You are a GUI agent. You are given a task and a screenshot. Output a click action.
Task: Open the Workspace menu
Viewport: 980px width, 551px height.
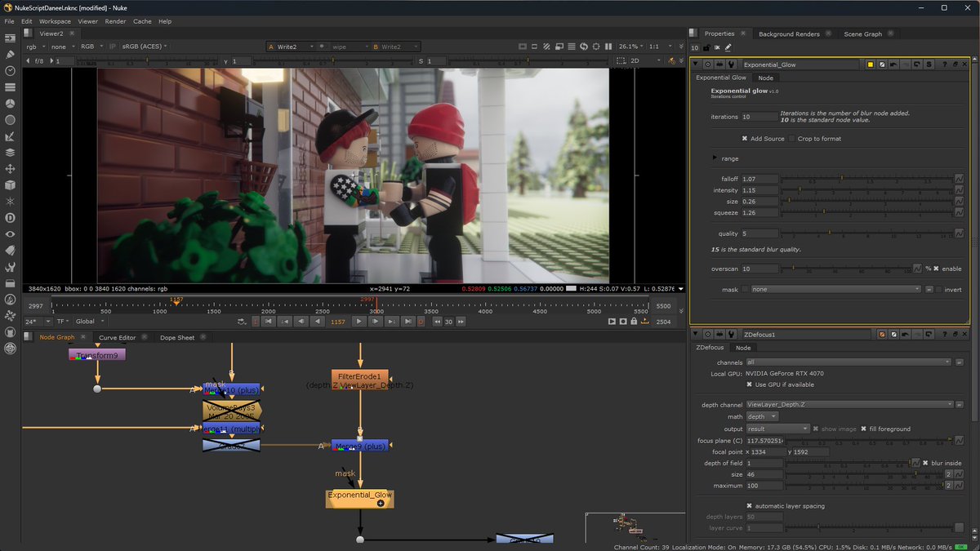click(55, 21)
